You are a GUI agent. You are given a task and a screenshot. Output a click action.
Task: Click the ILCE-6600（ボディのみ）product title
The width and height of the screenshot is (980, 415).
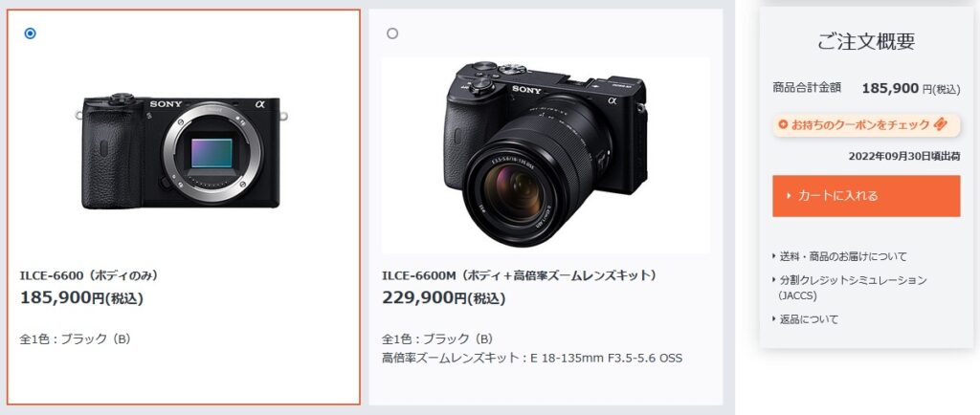pyautogui.click(x=89, y=275)
